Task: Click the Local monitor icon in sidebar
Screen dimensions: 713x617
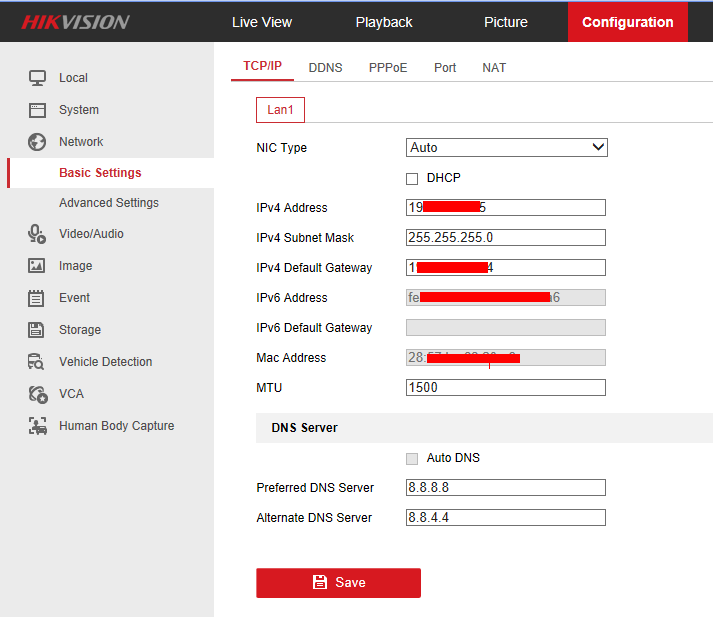Action: 37,78
